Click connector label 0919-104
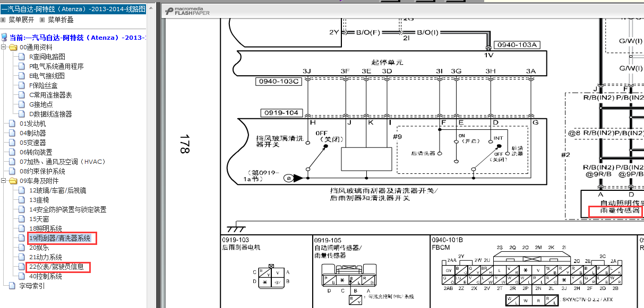Image resolution: width=644 pixels, height=308 pixels. click(281, 113)
